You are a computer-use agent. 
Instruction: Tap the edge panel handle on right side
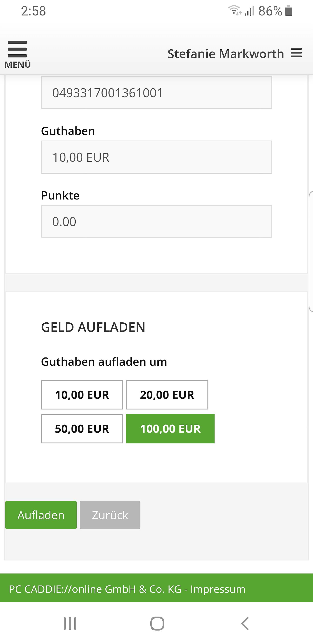[311, 252]
